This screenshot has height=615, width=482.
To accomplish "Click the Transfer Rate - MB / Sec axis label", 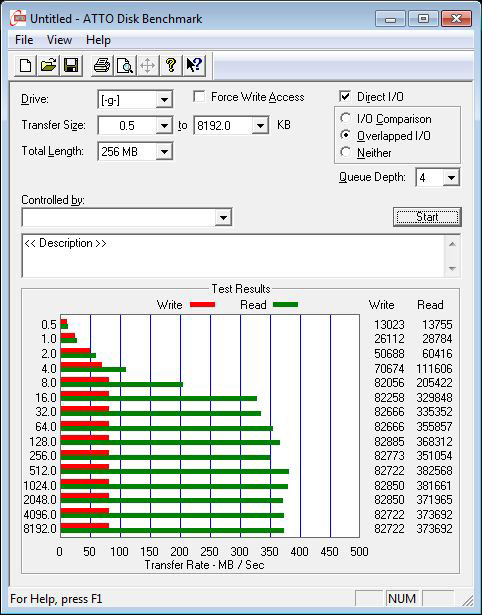I will [204, 565].
